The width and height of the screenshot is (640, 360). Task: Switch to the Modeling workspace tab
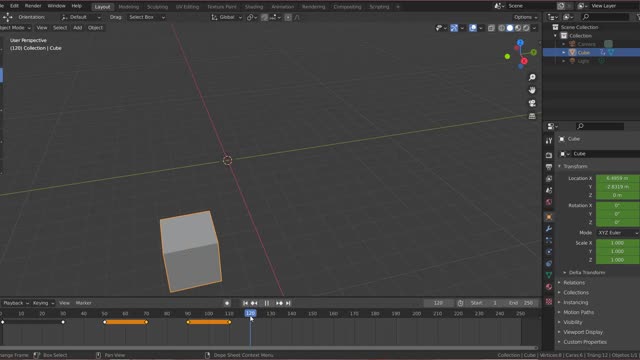pos(128,7)
